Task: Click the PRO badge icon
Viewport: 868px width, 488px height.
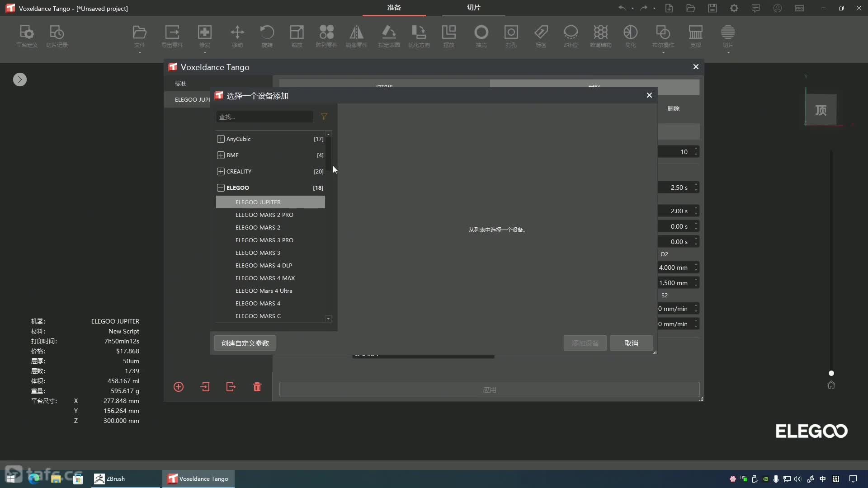Action: coord(799,8)
